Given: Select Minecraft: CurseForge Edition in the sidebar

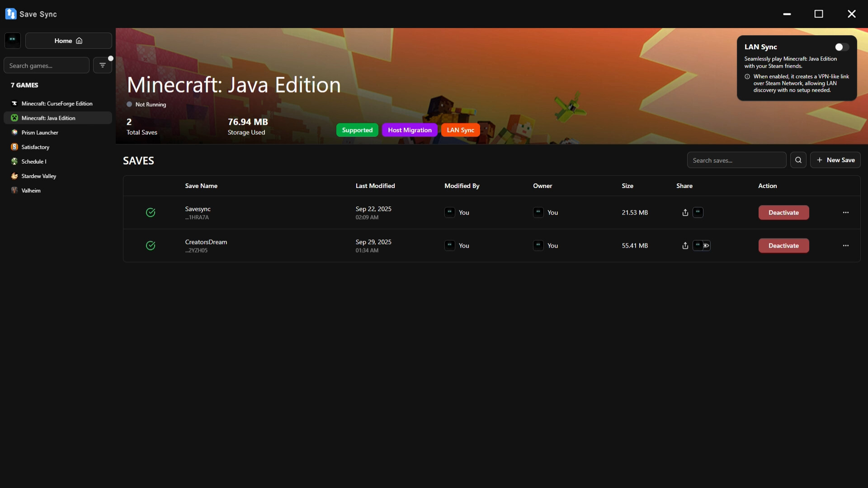Looking at the screenshot, I should 57,103.
